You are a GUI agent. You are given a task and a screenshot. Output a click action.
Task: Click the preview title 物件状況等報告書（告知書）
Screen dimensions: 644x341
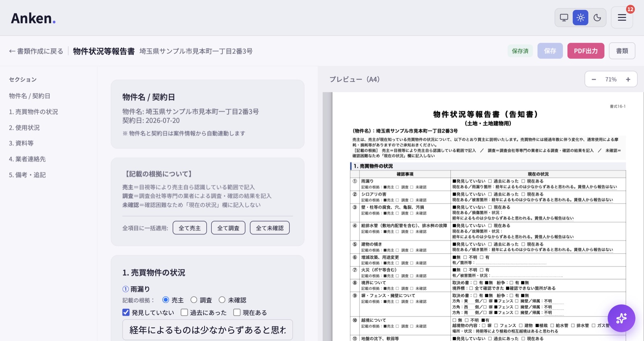click(486, 114)
